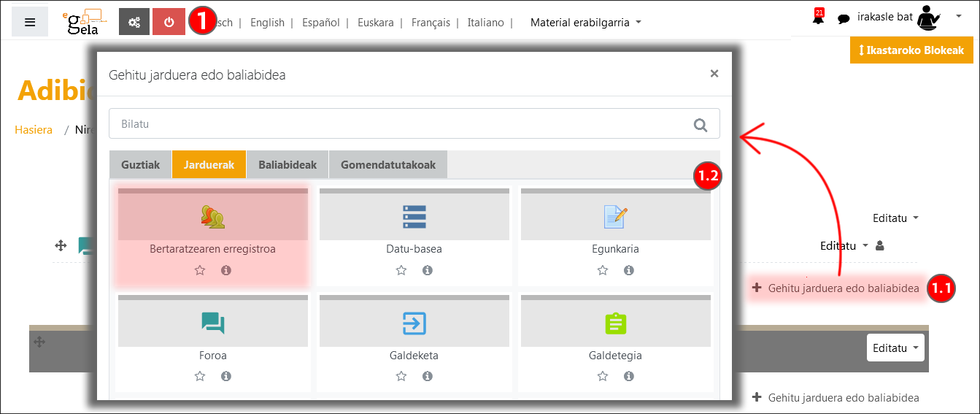
Task: Click the red power editing button
Action: pyautogui.click(x=169, y=22)
